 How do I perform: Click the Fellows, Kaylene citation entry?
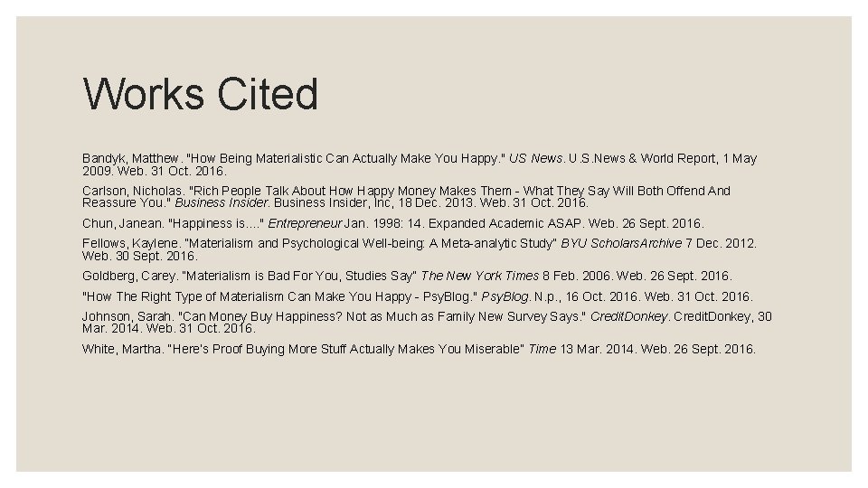coord(420,249)
